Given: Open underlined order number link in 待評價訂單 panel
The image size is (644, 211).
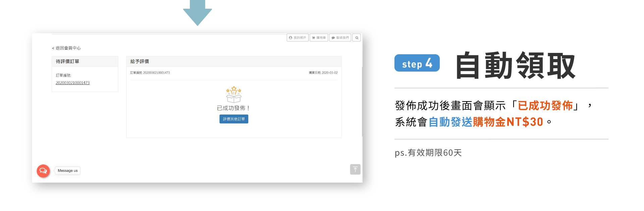Looking at the screenshot, I should coord(72,83).
